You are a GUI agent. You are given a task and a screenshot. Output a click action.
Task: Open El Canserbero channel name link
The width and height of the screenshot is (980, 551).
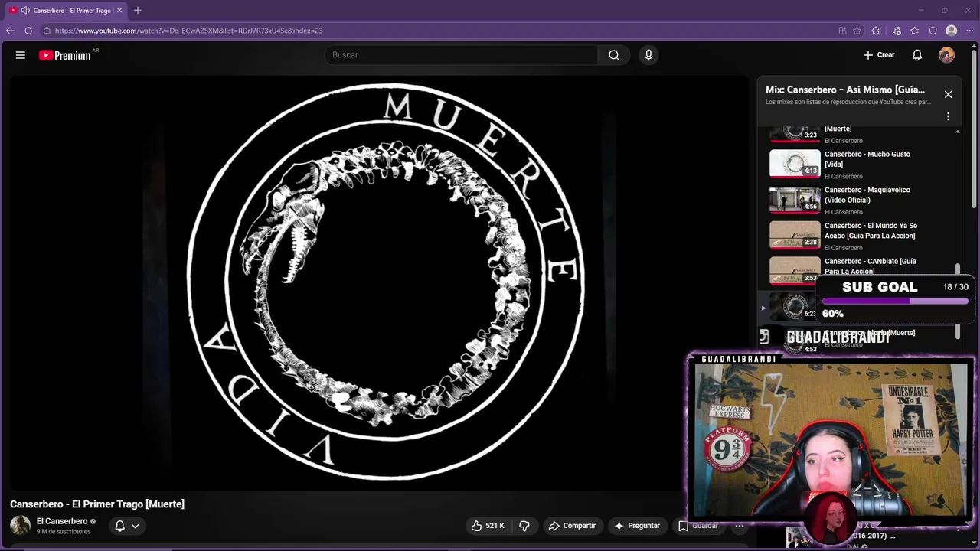click(62, 521)
